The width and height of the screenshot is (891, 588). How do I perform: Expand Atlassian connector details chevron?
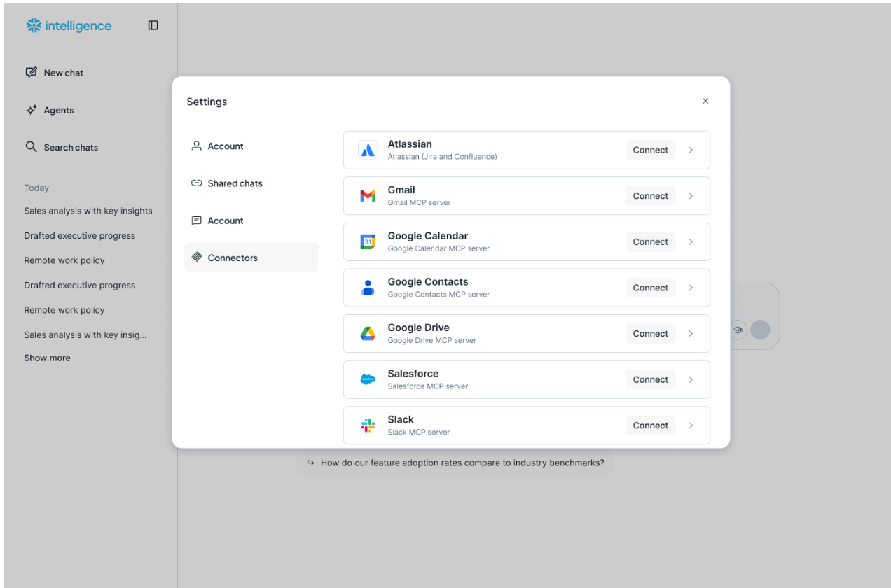pos(691,150)
